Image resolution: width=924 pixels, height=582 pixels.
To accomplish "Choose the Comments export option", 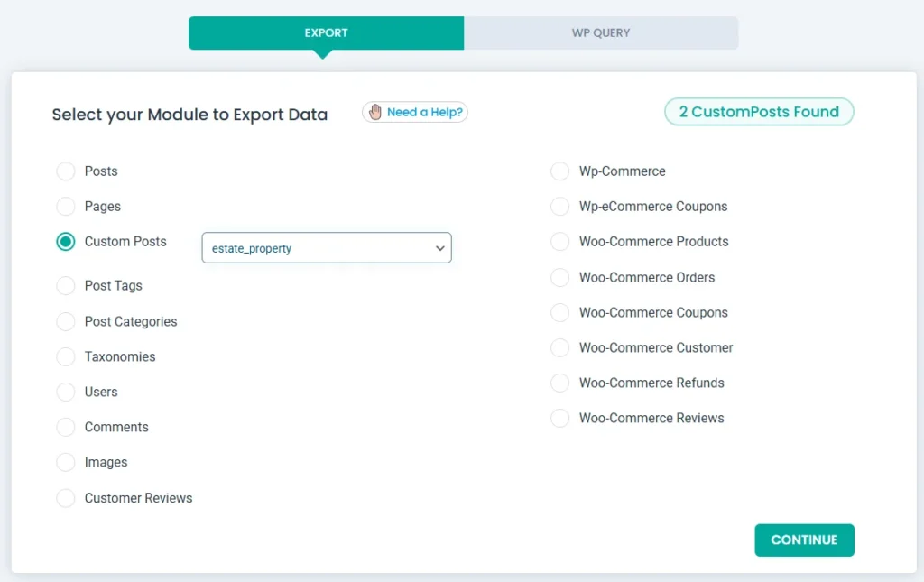I will pyautogui.click(x=66, y=428).
